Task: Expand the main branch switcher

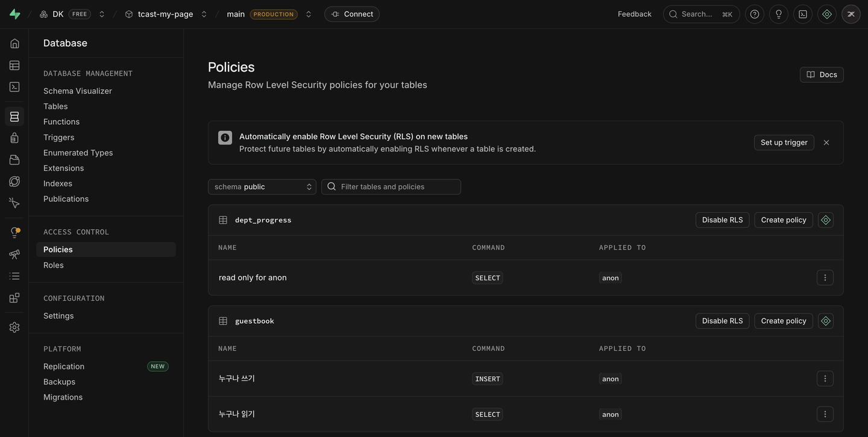Action: coord(309,14)
